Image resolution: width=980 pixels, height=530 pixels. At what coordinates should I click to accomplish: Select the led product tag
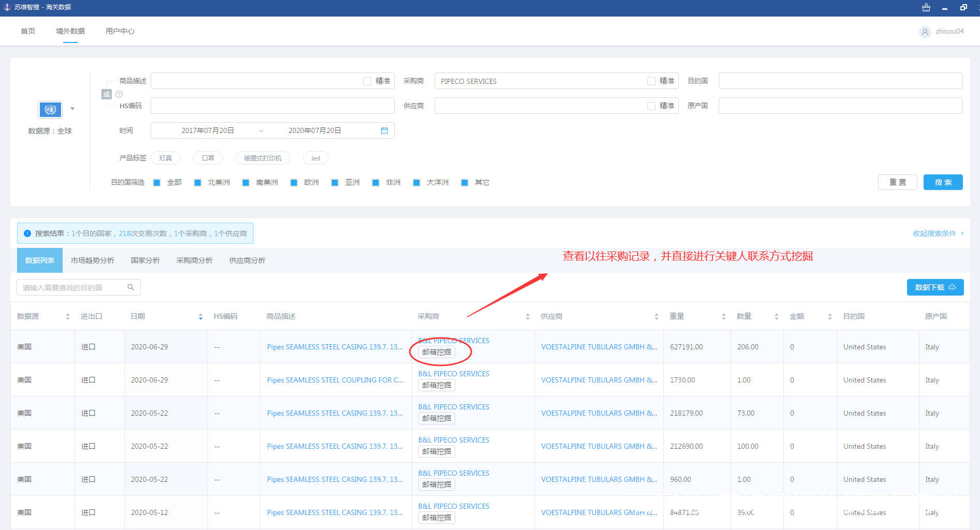pos(316,158)
